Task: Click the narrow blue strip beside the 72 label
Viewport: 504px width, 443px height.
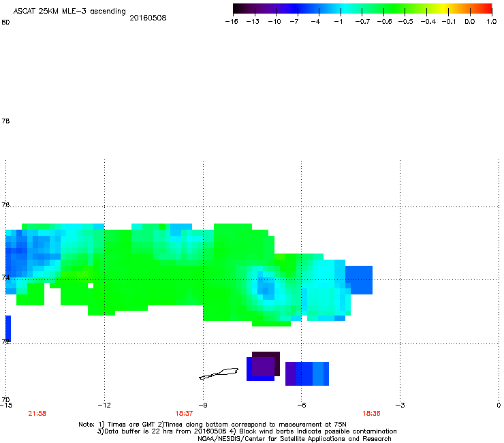Action: click(x=8, y=329)
